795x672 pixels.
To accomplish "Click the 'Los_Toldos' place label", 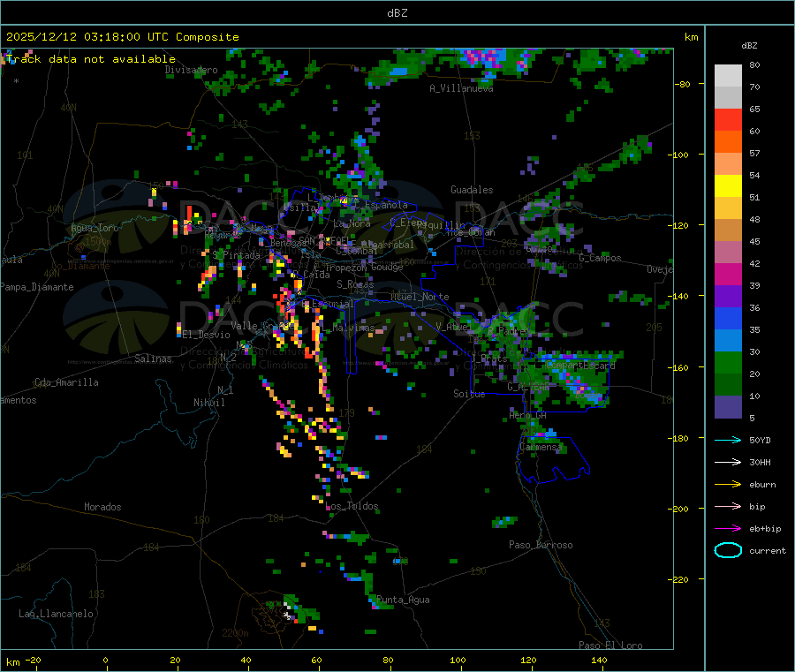I will pyautogui.click(x=352, y=506).
